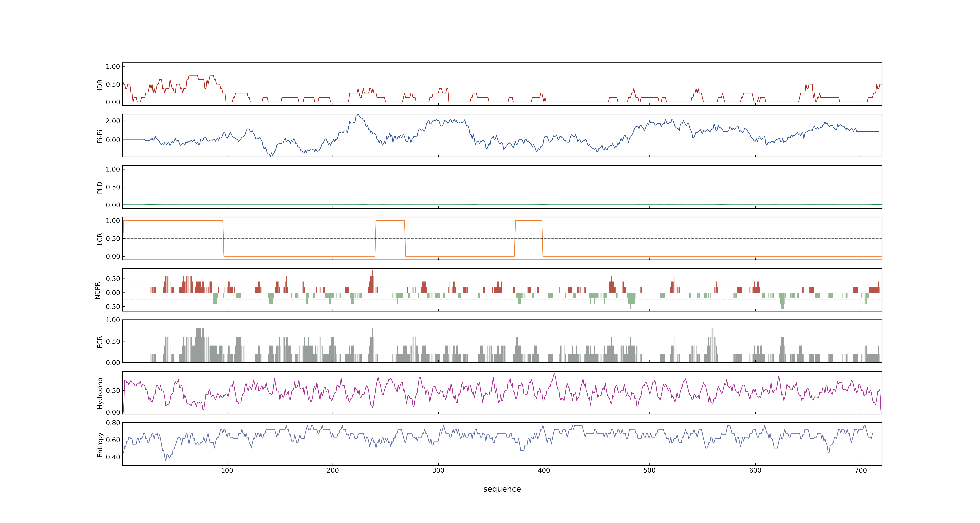
Task: Click the LCR y-axis label
Action: coord(100,239)
